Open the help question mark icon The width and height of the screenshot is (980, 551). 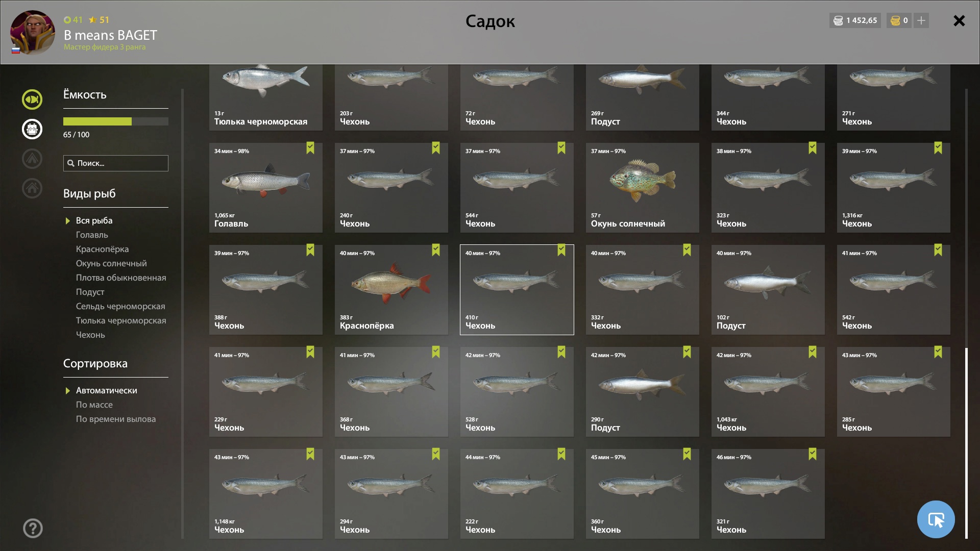33,529
